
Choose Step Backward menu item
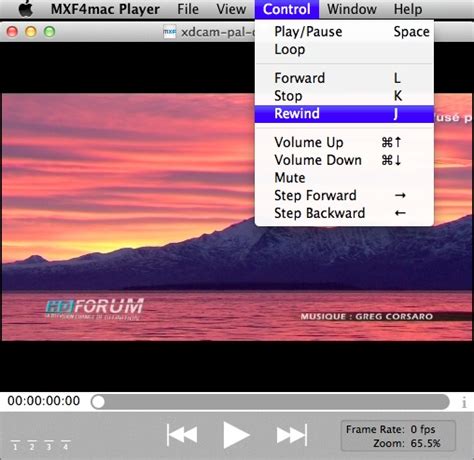tap(344, 213)
